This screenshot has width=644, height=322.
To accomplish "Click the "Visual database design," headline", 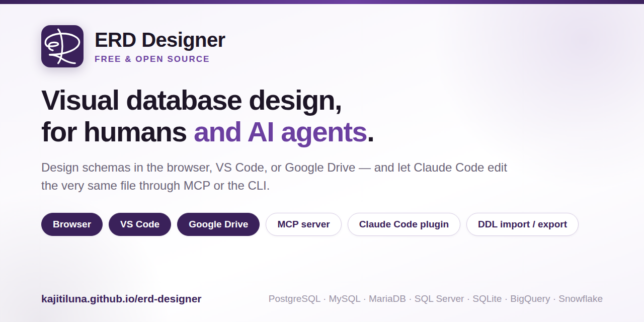I will [192, 100].
